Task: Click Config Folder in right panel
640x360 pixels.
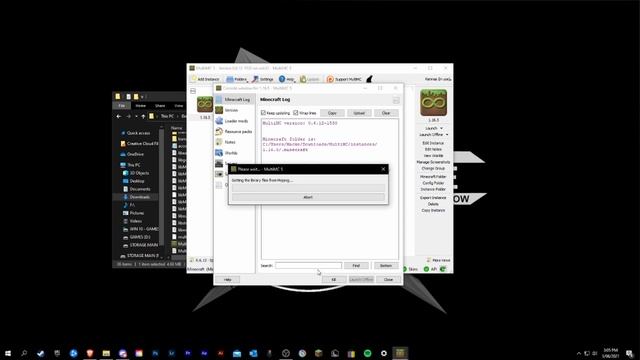Action: click(433, 183)
